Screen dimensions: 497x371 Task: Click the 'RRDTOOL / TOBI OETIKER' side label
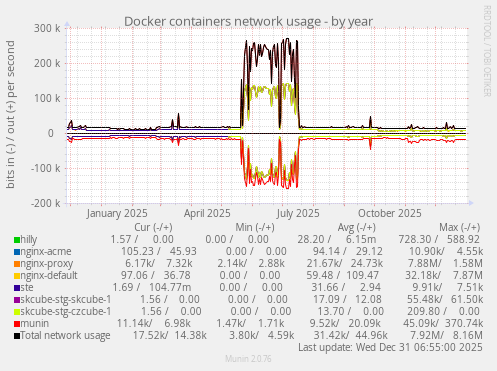point(487,51)
